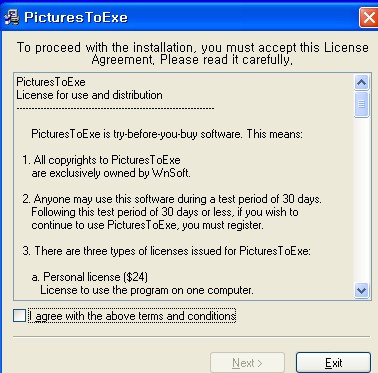The height and width of the screenshot is (373, 378).
Task: Click the Exit button
Action: [x=333, y=363]
